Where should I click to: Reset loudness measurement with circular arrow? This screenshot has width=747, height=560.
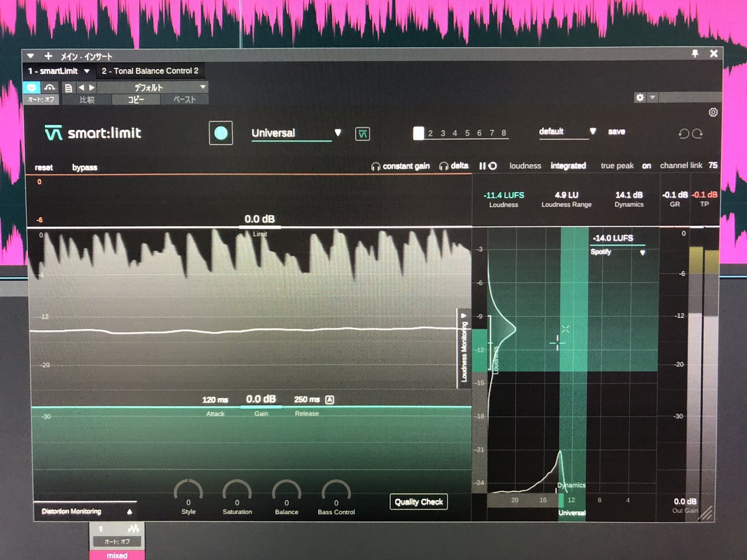point(492,166)
